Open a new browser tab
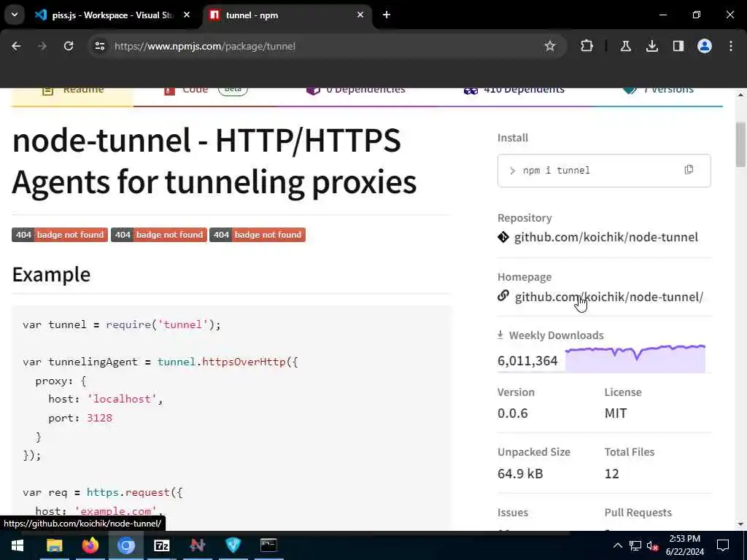 (387, 15)
